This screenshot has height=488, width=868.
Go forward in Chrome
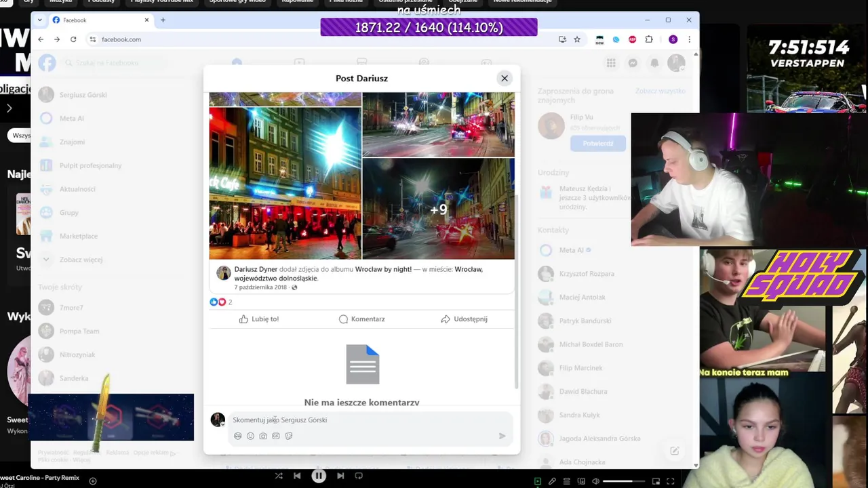click(57, 39)
